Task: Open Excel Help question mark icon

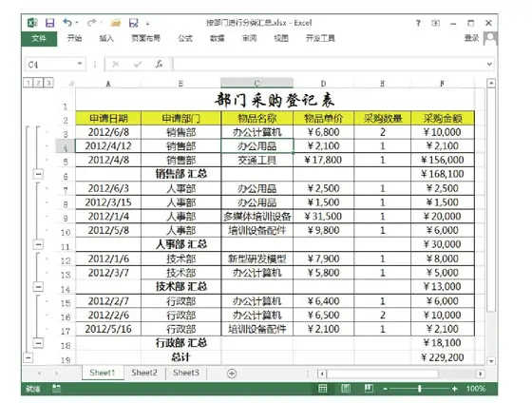Action: click(418, 23)
